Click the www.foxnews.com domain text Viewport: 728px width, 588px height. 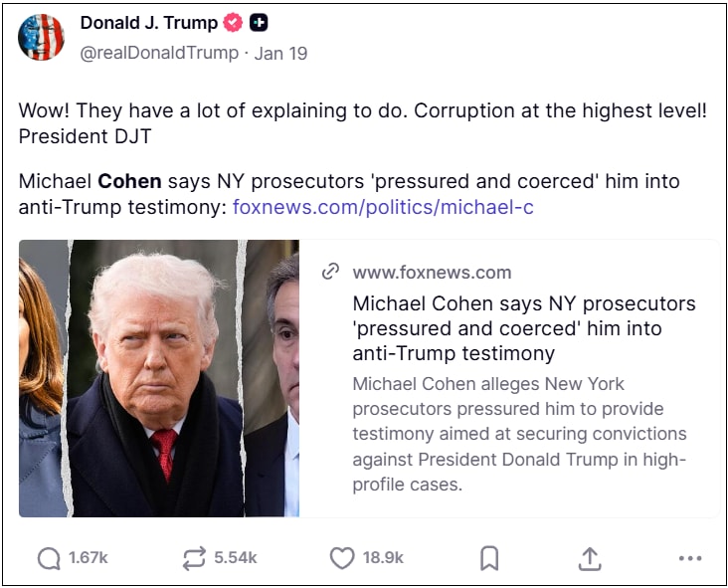click(x=432, y=272)
